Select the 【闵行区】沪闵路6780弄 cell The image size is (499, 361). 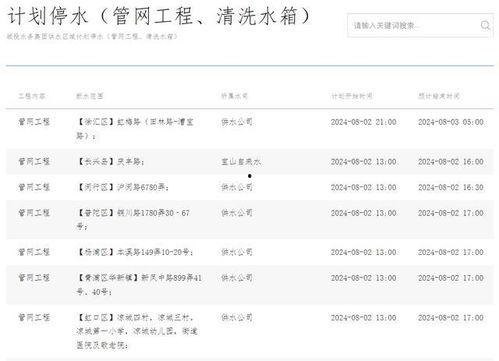tap(123, 187)
